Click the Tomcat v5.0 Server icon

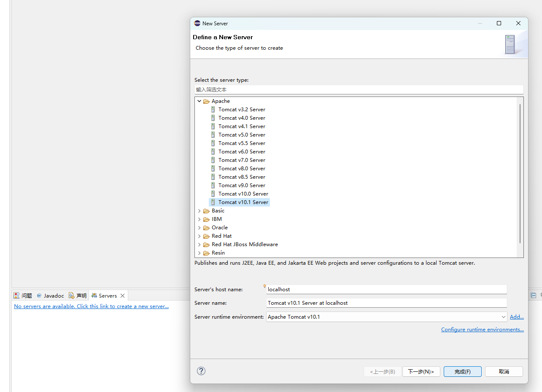213,134
